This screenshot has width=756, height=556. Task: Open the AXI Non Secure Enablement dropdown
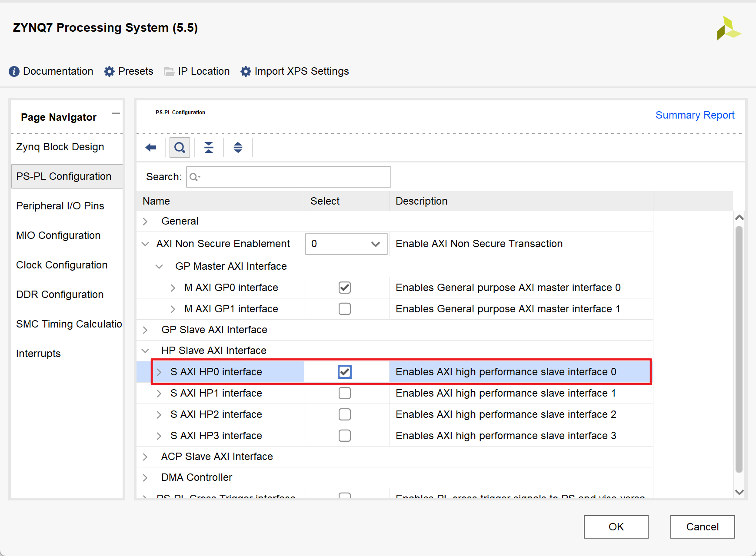coord(346,244)
